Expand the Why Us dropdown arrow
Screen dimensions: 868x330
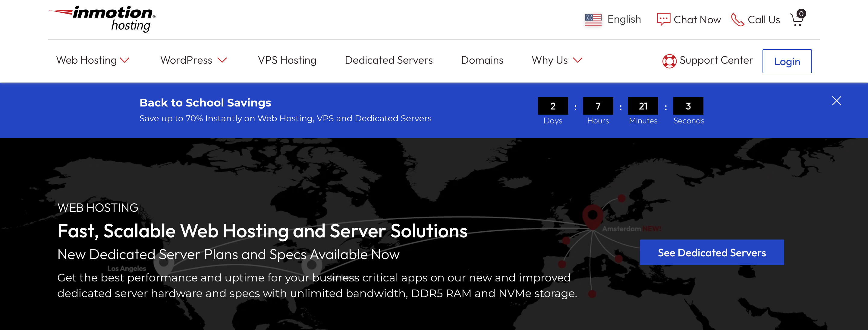point(577,60)
